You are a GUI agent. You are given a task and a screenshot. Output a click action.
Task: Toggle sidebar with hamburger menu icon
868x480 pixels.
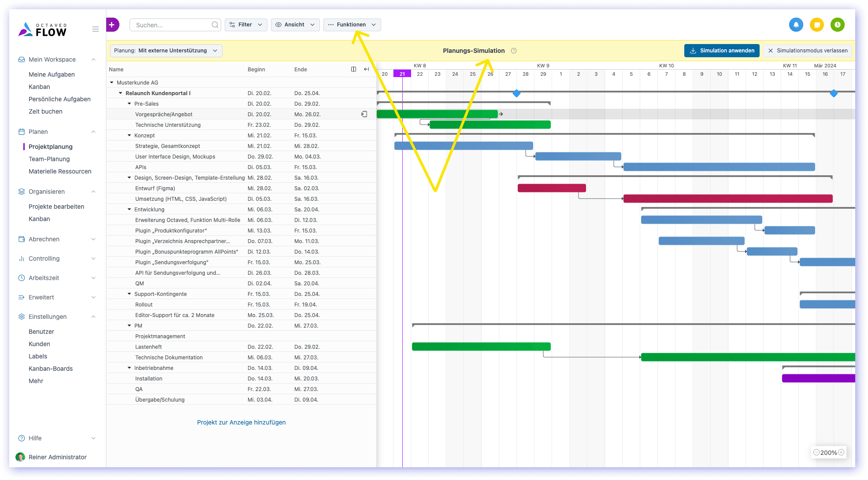[95, 29]
